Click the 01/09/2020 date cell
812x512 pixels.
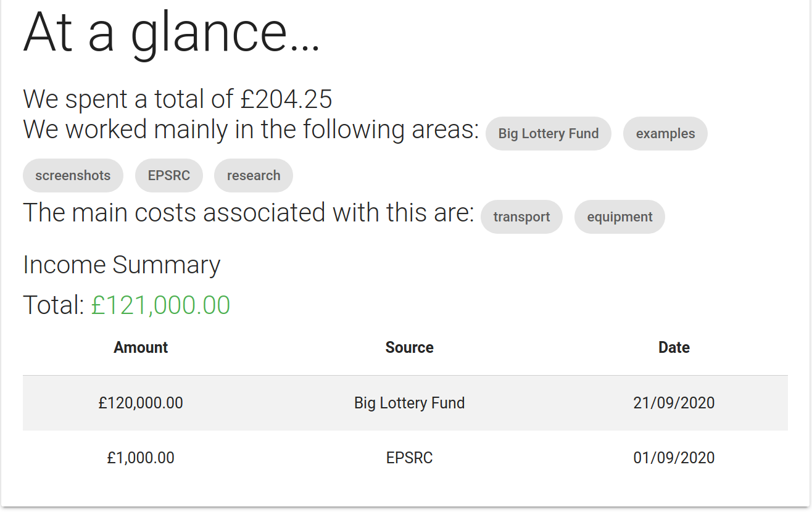click(674, 458)
